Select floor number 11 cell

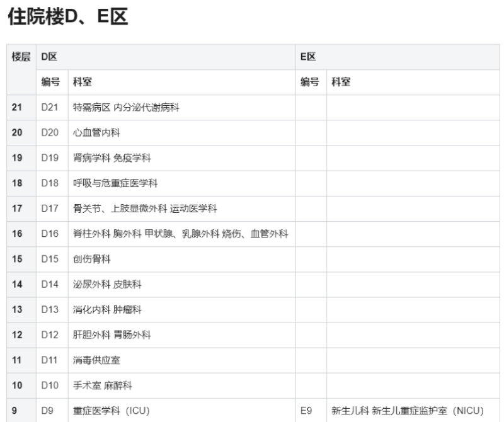[x=21, y=360]
